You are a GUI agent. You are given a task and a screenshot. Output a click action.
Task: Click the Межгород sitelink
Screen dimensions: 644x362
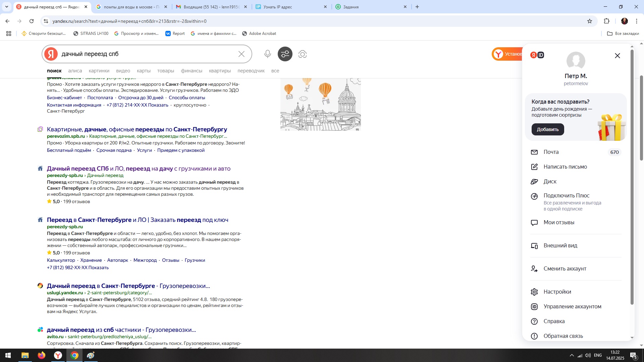point(145,260)
